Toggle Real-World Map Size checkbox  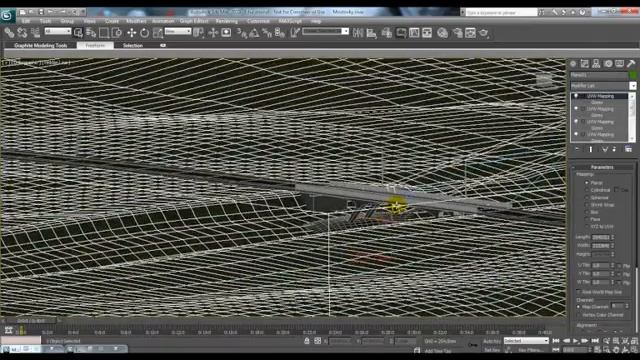[x=578, y=292]
